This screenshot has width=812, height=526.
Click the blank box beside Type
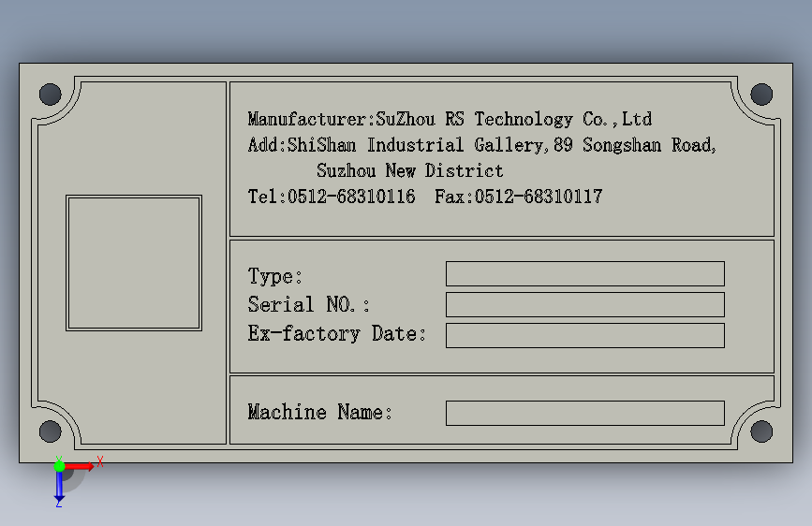point(585,274)
